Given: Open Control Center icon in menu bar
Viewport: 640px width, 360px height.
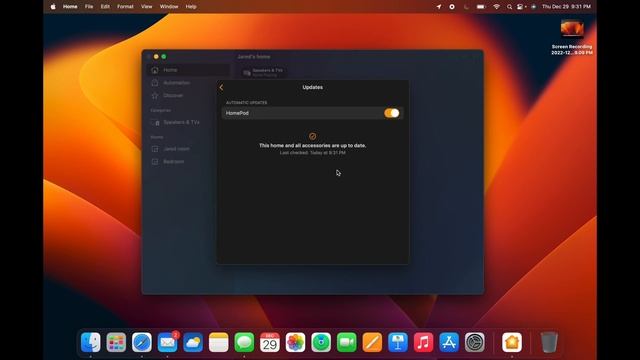Looking at the screenshot, I should tap(521, 7).
